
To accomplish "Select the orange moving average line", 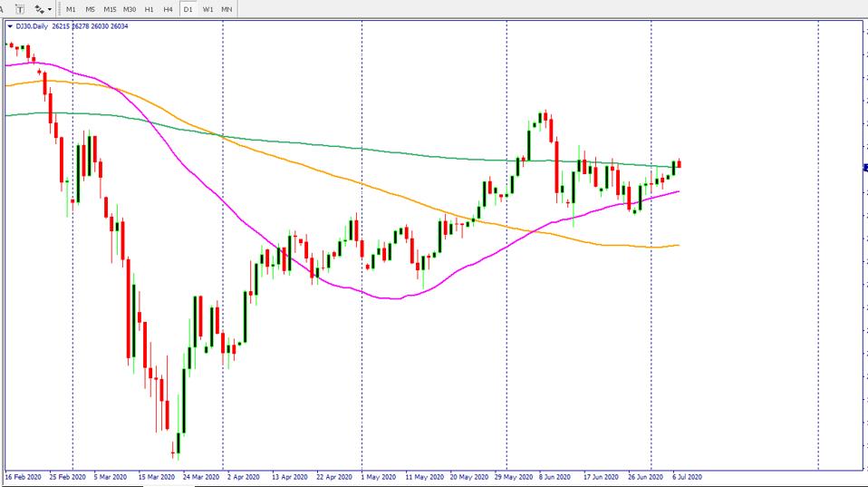I will (362, 186).
